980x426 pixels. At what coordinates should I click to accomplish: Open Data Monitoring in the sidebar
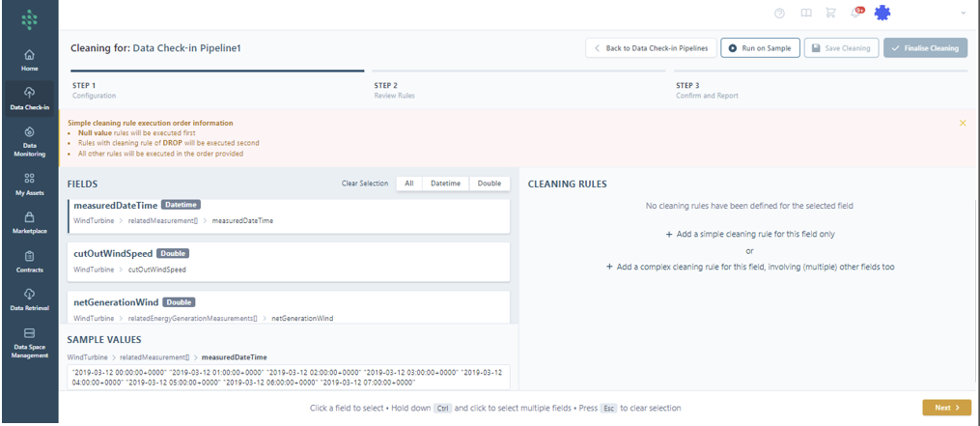[29, 140]
